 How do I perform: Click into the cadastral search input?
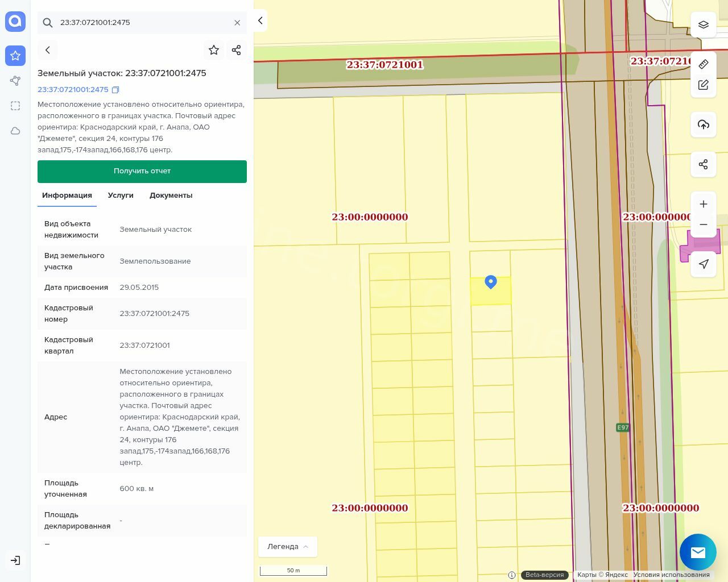(x=142, y=23)
